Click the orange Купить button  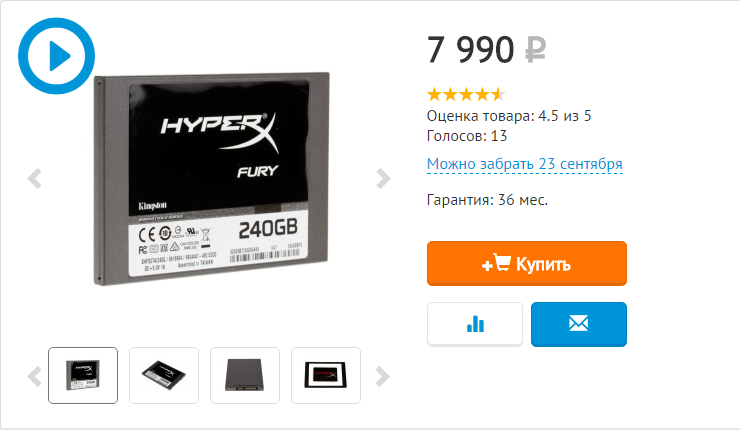[527, 263]
